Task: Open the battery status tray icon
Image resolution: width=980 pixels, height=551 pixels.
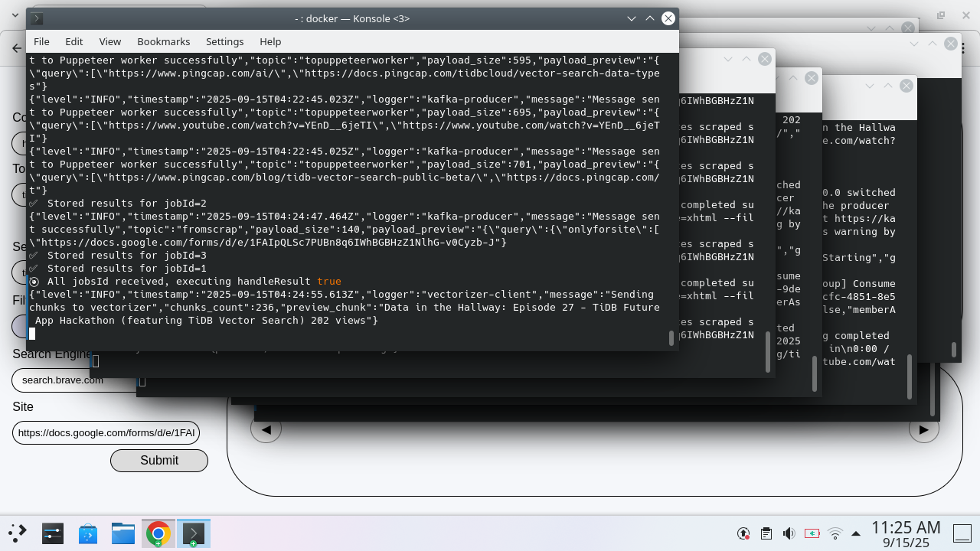Action: tap(812, 533)
